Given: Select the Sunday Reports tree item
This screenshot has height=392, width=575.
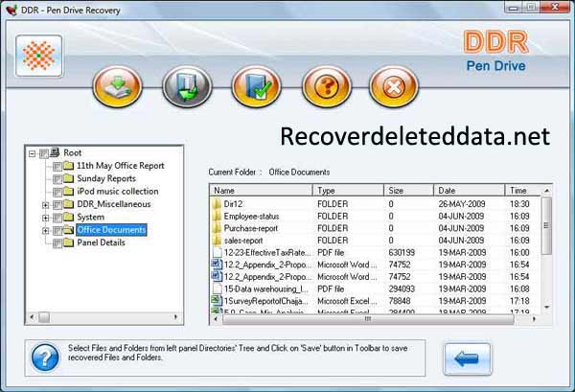Looking at the screenshot, I should click(x=106, y=178).
